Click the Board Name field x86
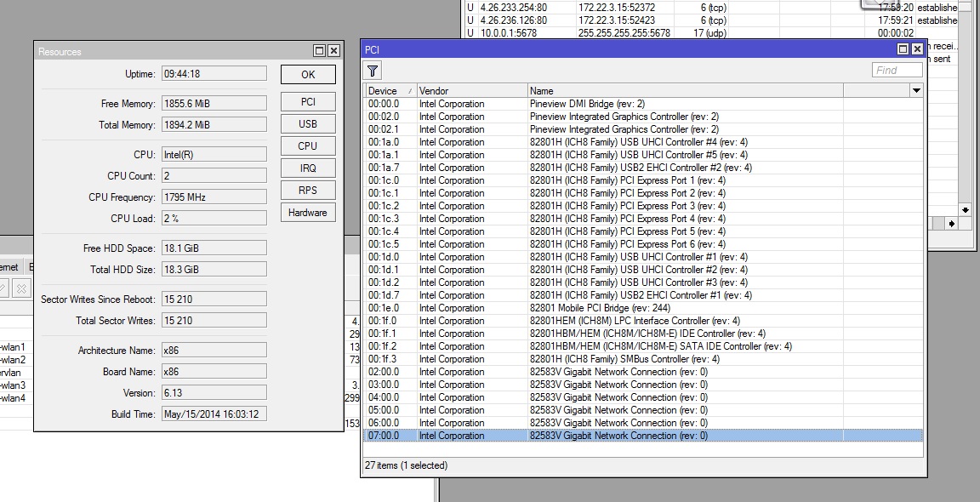 [x=214, y=371]
